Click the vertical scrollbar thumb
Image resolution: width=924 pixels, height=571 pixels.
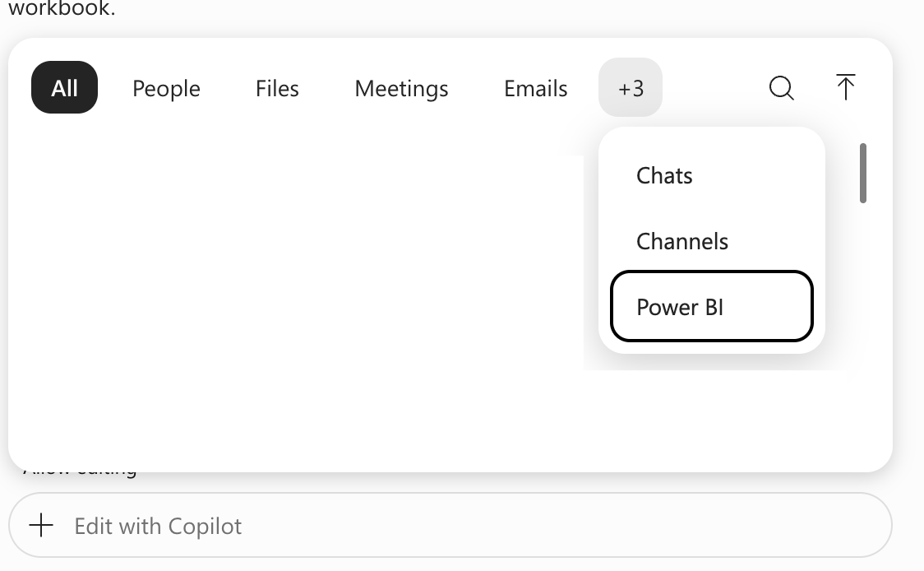(862, 173)
